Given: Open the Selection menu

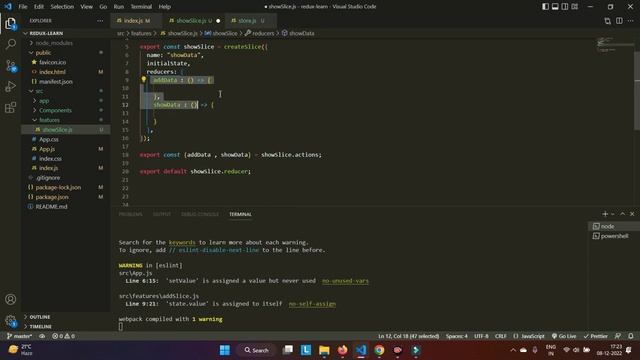Looking at the screenshot, I should (x=62, y=7).
